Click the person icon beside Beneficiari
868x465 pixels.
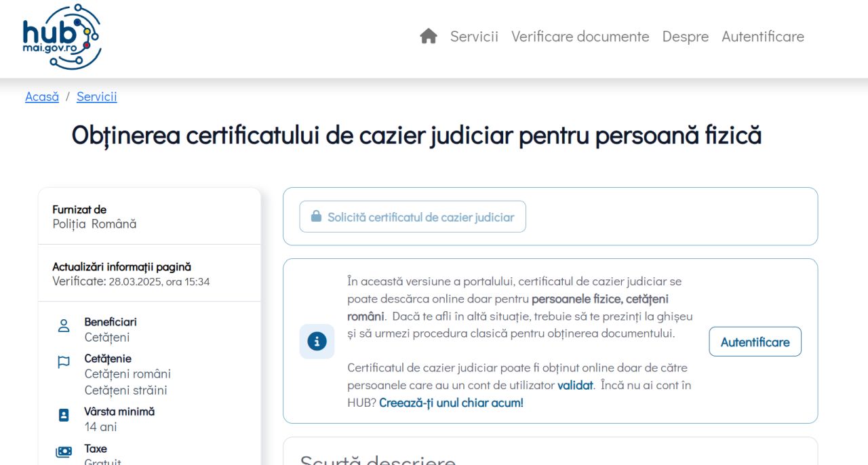(64, 326)
